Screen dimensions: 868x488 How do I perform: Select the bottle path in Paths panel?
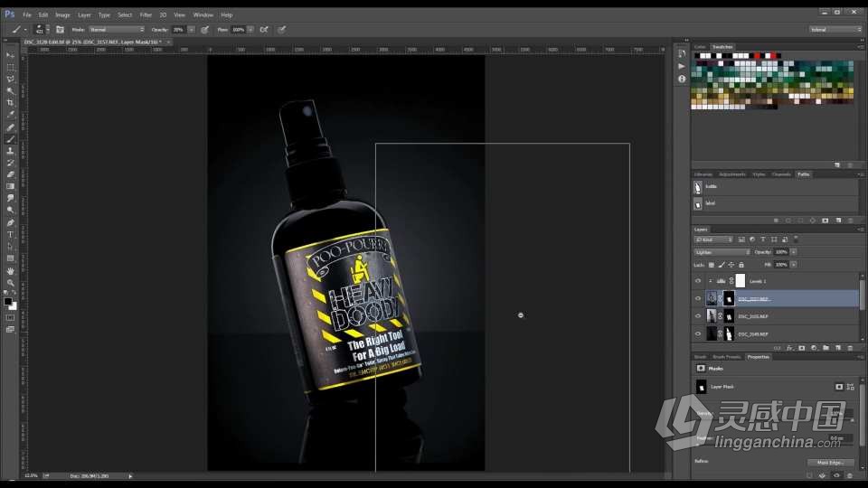(711, 187)
